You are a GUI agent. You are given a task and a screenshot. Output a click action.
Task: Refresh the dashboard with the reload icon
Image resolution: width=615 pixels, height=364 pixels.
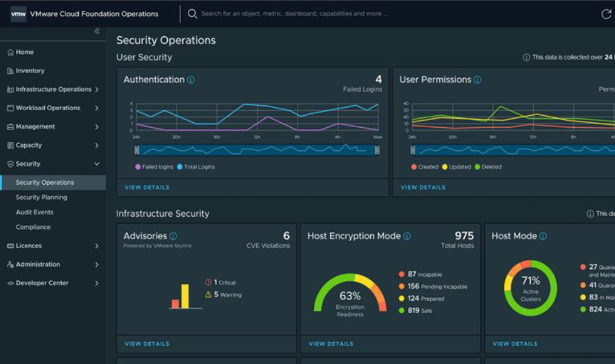[607, 14]
